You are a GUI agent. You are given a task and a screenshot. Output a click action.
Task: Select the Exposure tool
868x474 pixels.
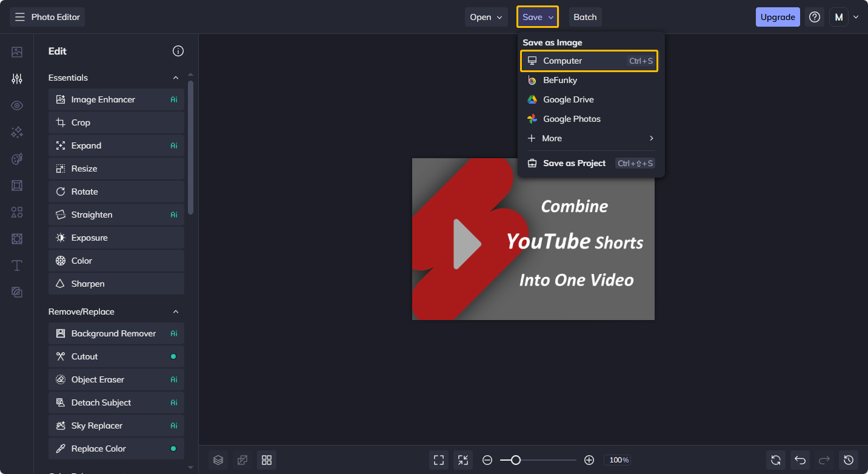point(116,238)
